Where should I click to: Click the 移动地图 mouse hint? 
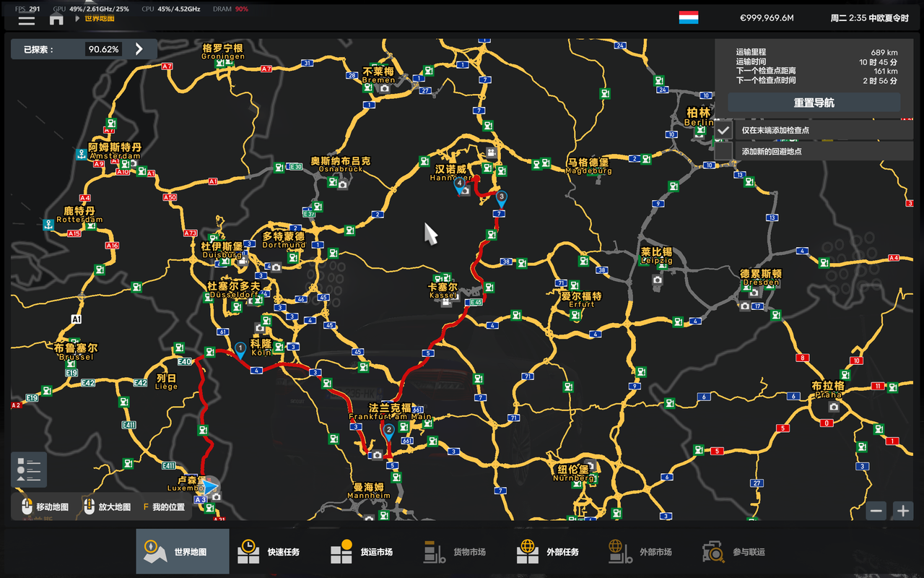(45, 507)
